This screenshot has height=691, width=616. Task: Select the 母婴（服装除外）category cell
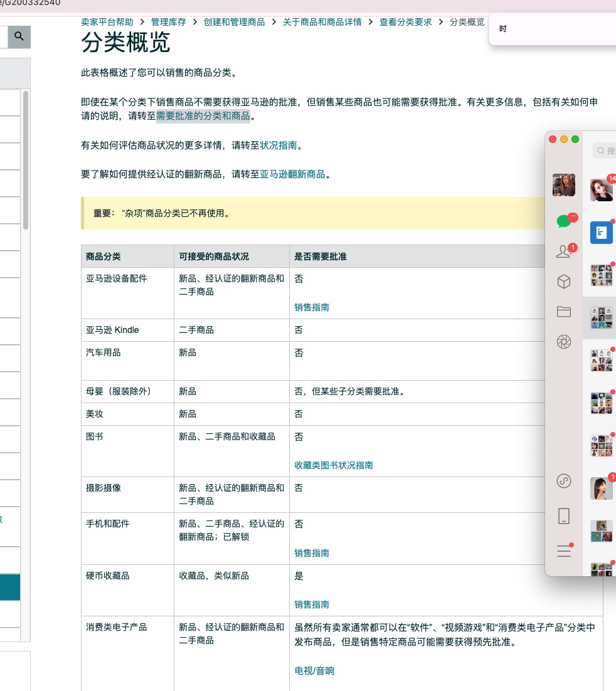click(x=127, y=391)
